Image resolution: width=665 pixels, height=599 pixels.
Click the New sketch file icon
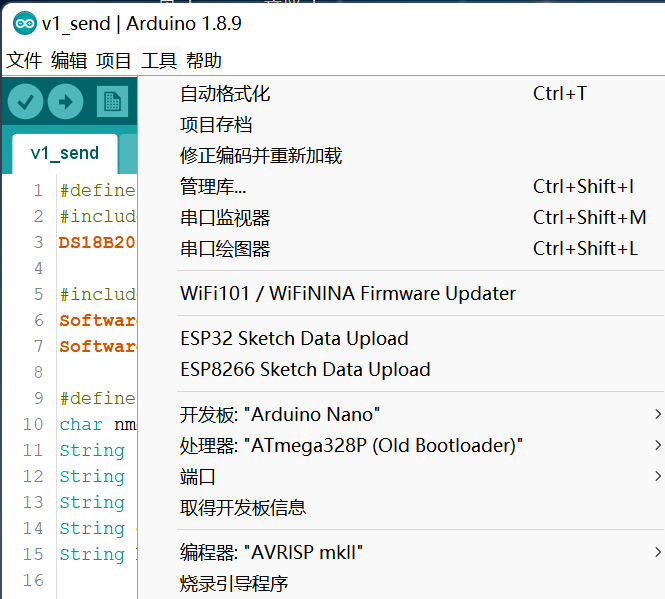tap(112, 101)
